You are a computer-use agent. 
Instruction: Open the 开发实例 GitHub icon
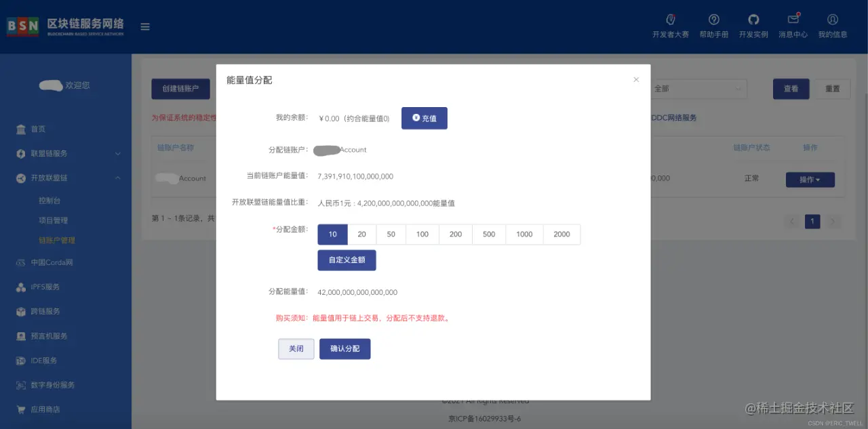click(x=753, y=20)
